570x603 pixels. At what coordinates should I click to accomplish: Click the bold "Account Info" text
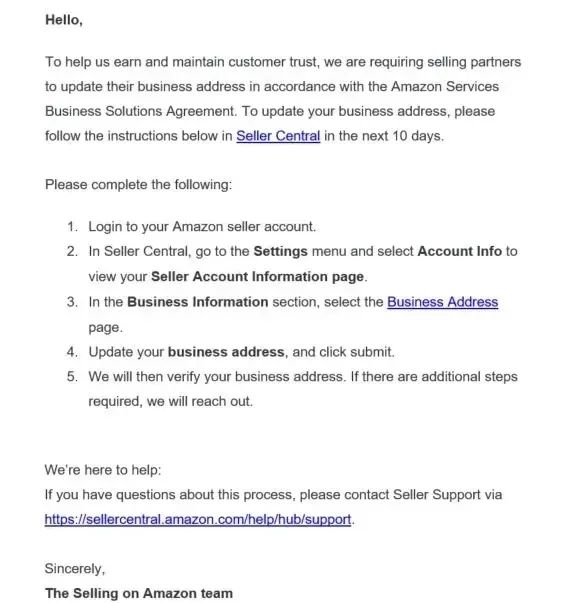(x=460, y=251)
